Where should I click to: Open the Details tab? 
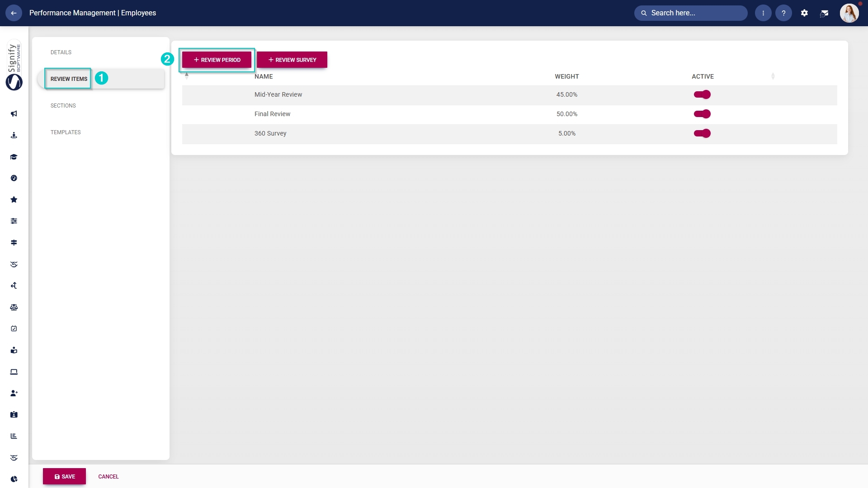pyautogui.click(x=61, y=52)
